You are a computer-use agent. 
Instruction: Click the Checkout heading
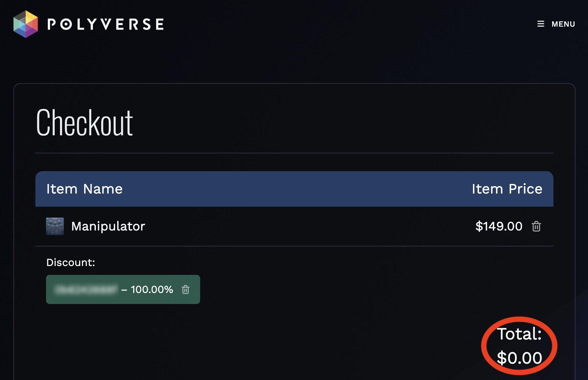(x=85, y=123)
